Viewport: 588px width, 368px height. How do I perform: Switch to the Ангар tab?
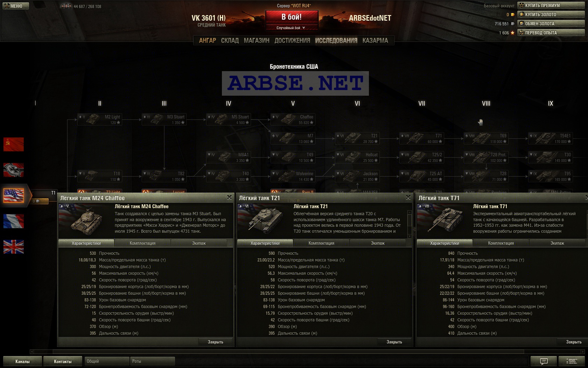pos(208,40)
